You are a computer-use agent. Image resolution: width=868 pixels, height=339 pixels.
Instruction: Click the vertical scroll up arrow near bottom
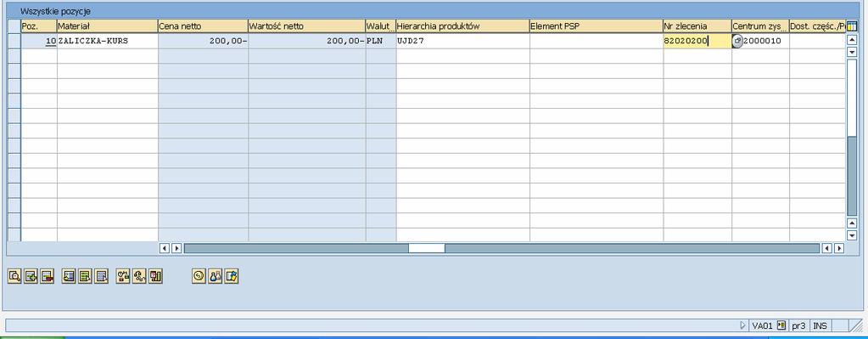(852, 223)
